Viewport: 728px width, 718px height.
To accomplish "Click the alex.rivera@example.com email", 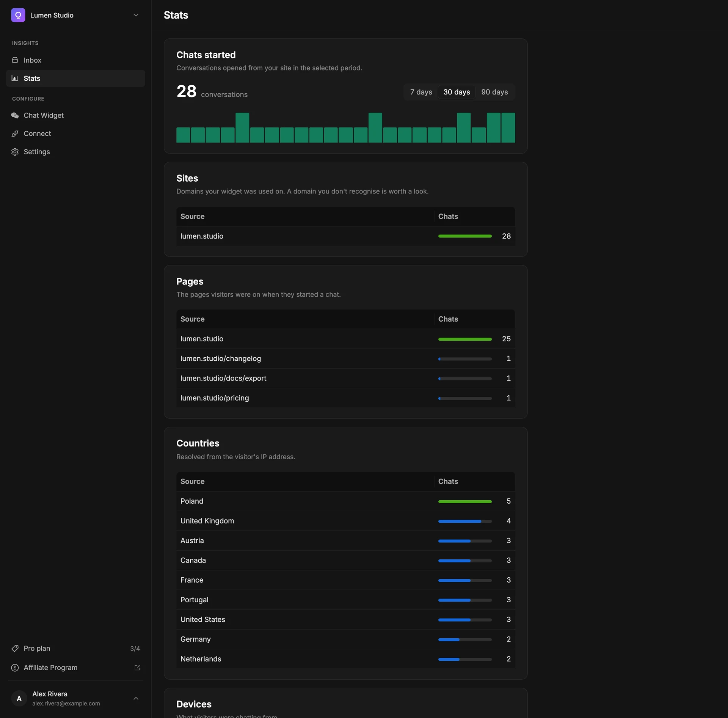I will click(66, 703).
